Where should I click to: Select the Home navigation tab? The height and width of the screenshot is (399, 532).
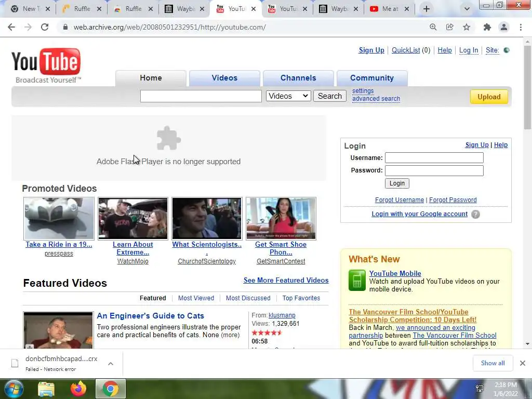click(151, 78)
